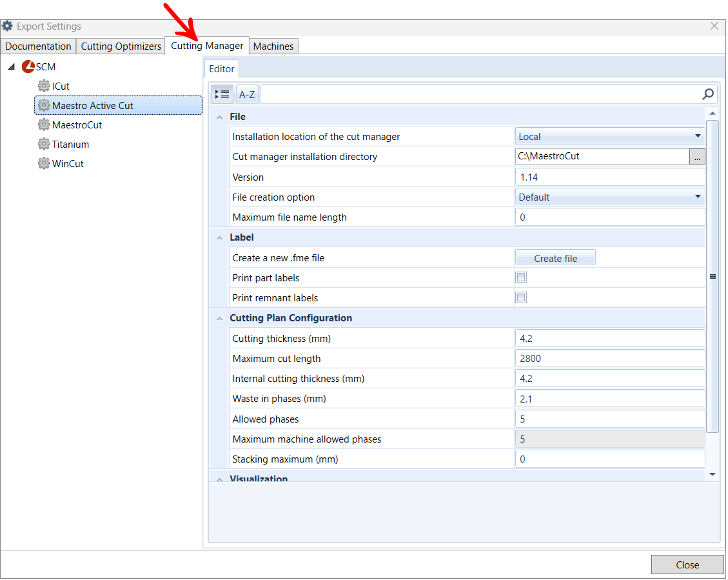
Task: Click the scrollbar down arrow
Action: tap(713, 474)
